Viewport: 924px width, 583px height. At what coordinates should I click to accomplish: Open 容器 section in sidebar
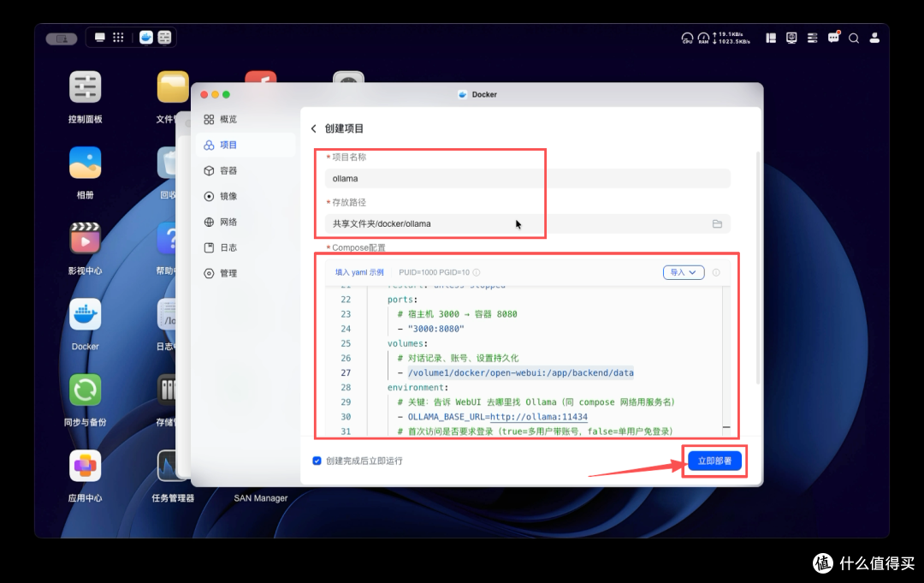click(246, 170)
